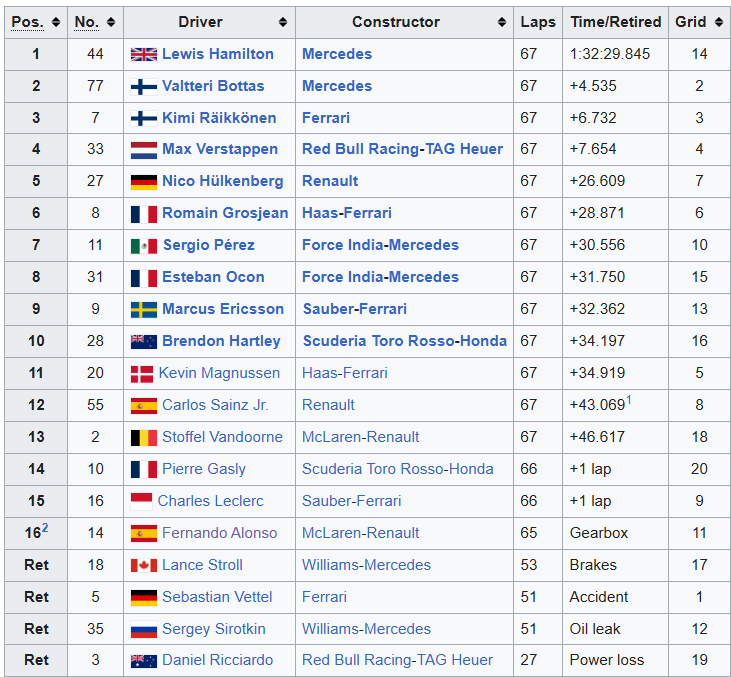Click the Australian flag beside Daniel Ricciardo

(144, 661)
